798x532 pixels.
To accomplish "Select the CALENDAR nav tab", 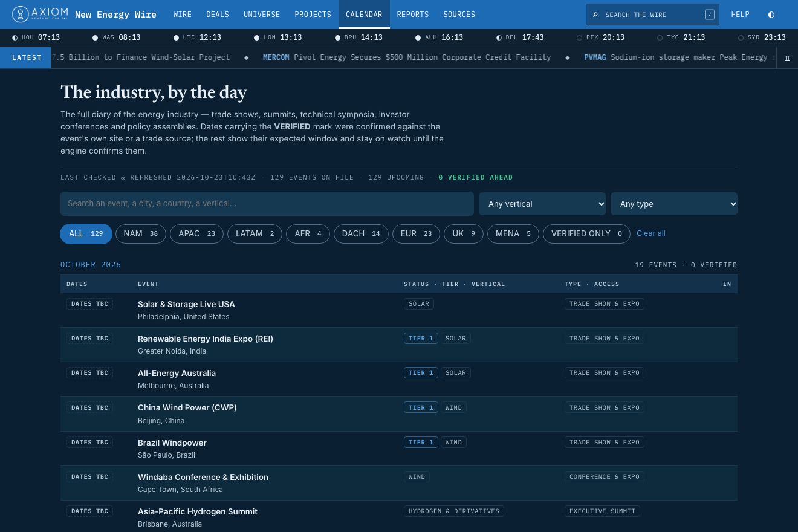I will pyautogui.click(x=364, y=15).
